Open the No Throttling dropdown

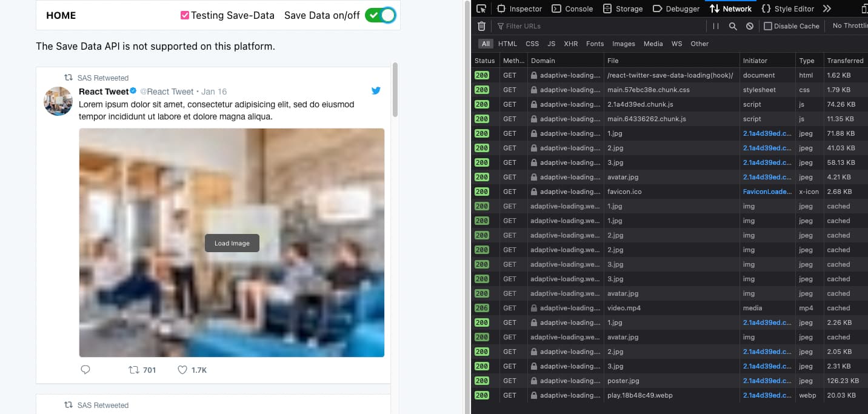(851, 25)
